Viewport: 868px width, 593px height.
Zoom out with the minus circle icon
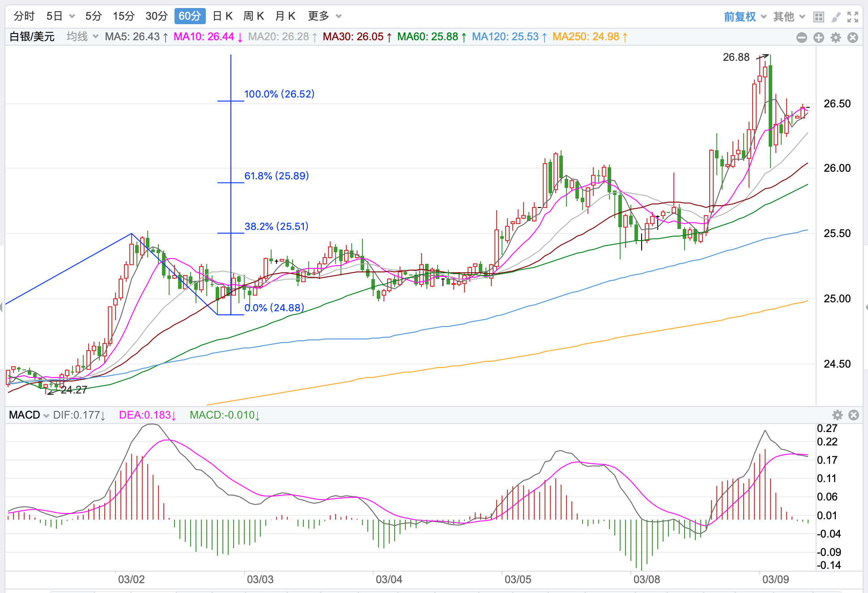[802, 38]
